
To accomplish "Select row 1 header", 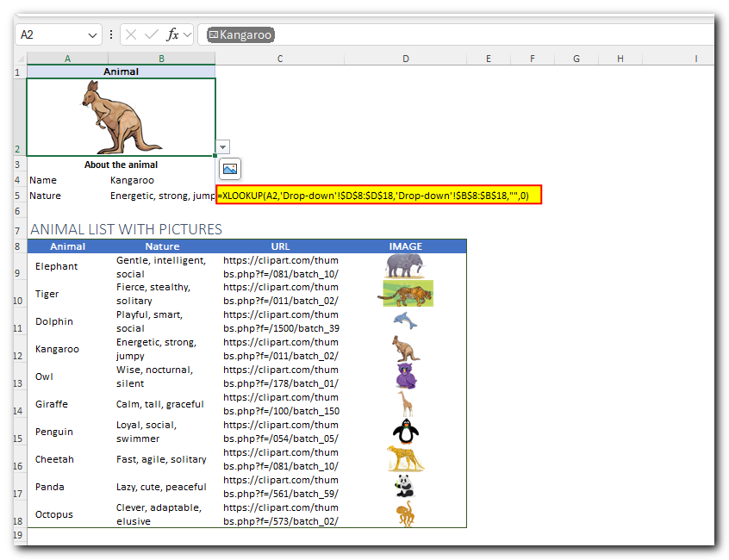I will [18, 72].
